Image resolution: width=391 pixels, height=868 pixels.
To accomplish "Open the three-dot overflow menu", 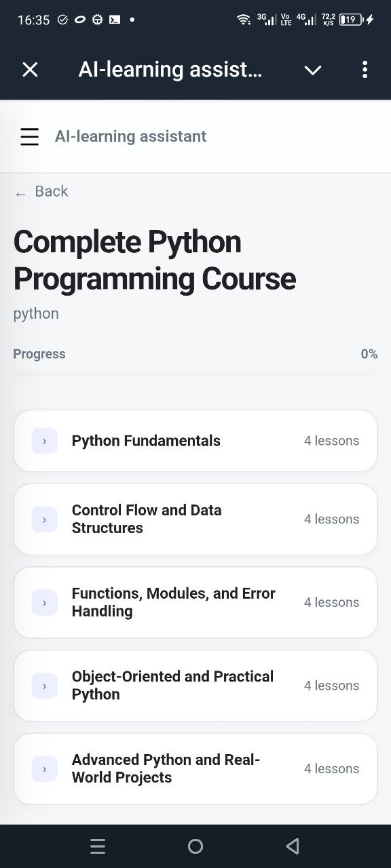I will [365, 69].
